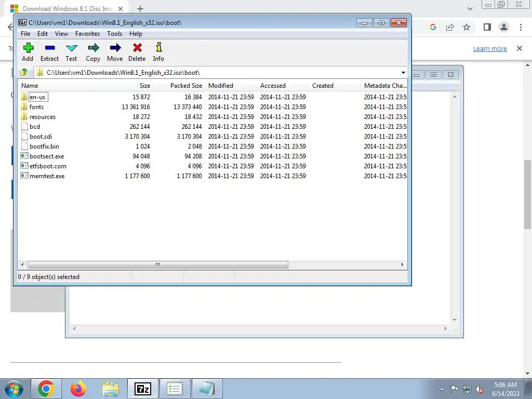532x399 pixels.
Task: Open the Help menu
Action: [136, 34]
